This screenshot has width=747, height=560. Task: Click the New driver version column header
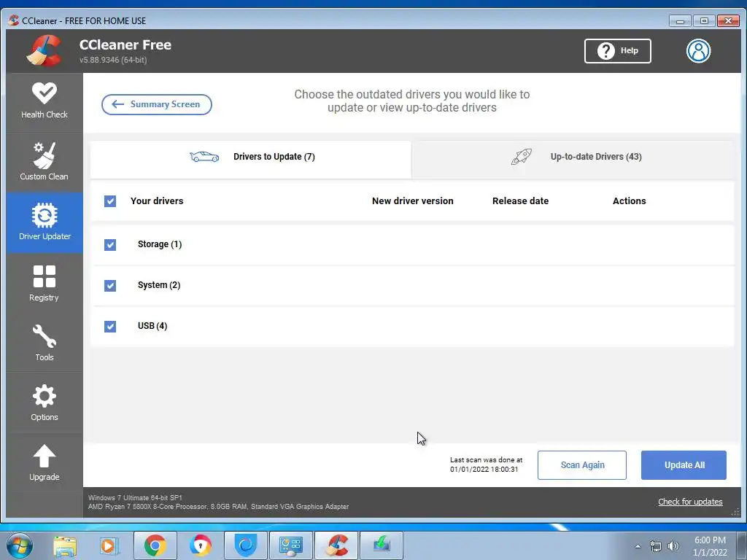413,201
